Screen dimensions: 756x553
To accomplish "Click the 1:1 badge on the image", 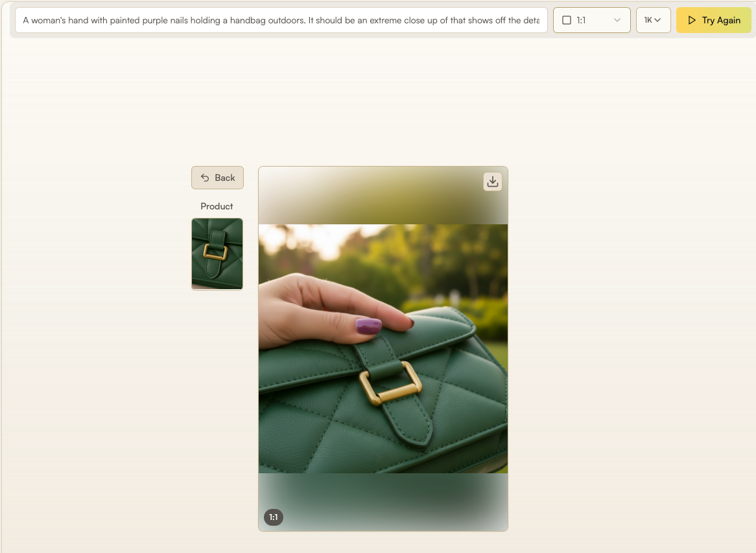I will coord(274,517).
